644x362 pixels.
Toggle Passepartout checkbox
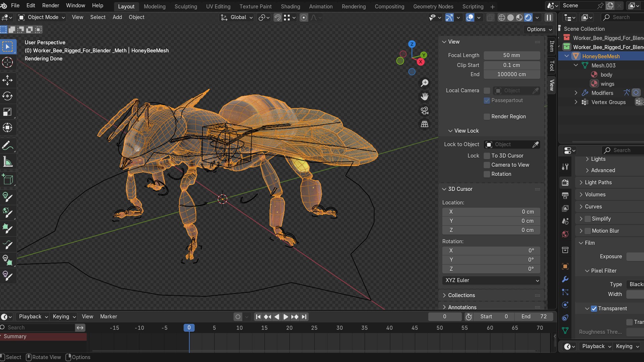click(487, 101)
